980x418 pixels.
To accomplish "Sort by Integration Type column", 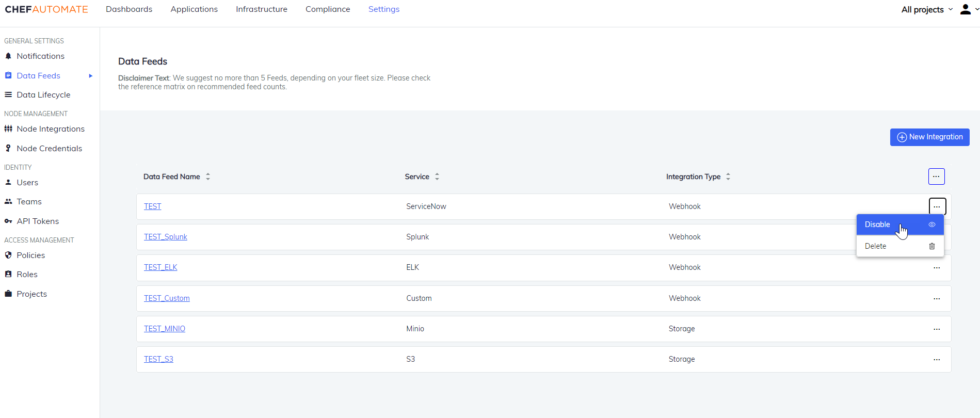I will 728,176.
